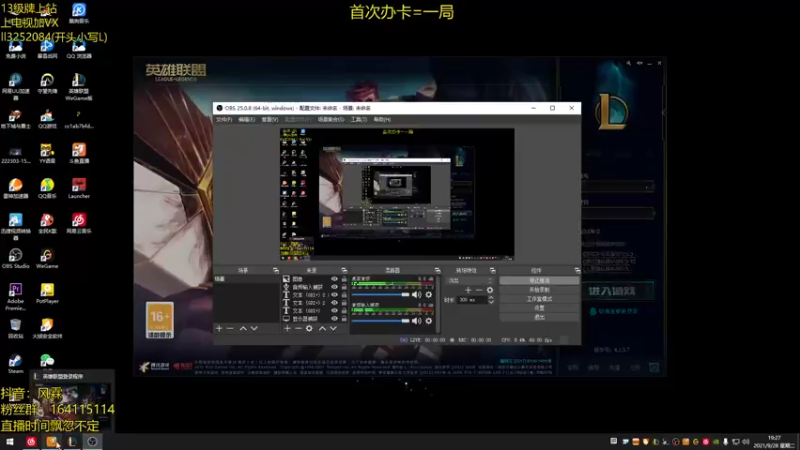Toggle visibility of the image source

click(335, 279)
